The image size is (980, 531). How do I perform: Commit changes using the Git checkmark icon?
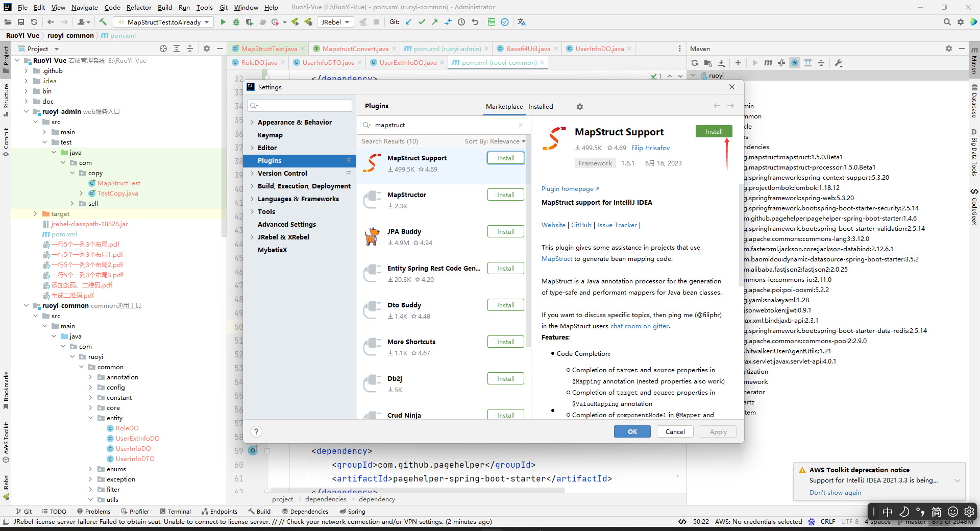point(422,22)
